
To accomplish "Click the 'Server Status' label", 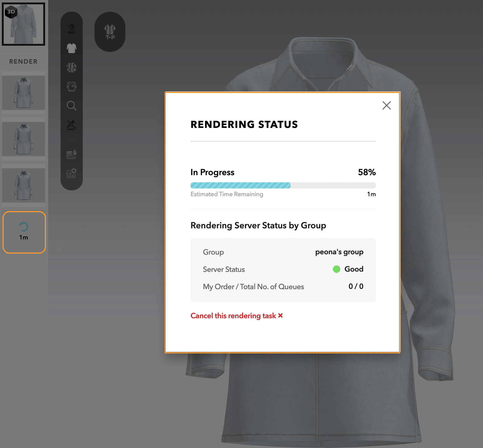I will coord(224,269).
